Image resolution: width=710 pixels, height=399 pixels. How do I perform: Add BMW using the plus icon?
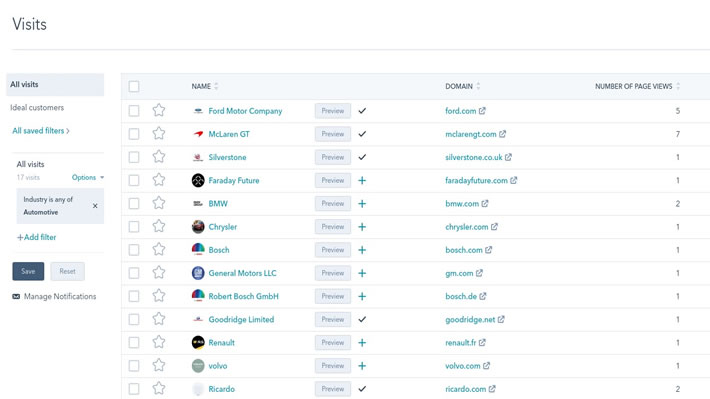tap(362, 203)
